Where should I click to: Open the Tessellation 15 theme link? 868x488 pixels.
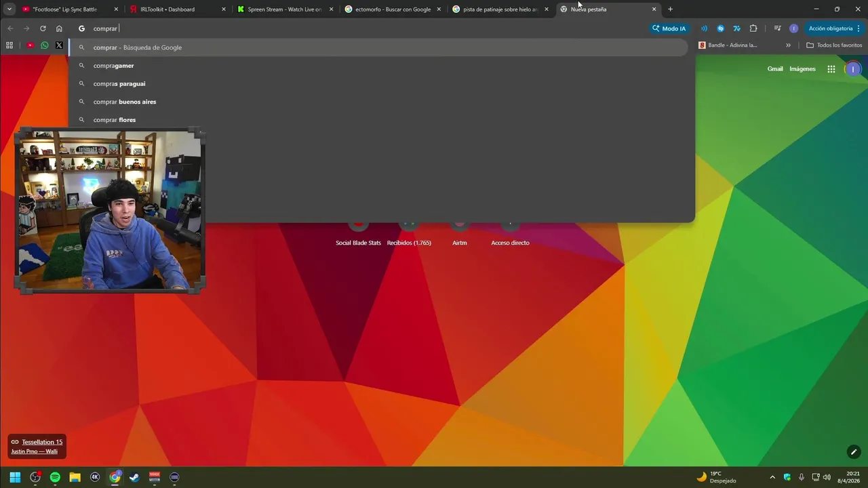coord(42,442)
